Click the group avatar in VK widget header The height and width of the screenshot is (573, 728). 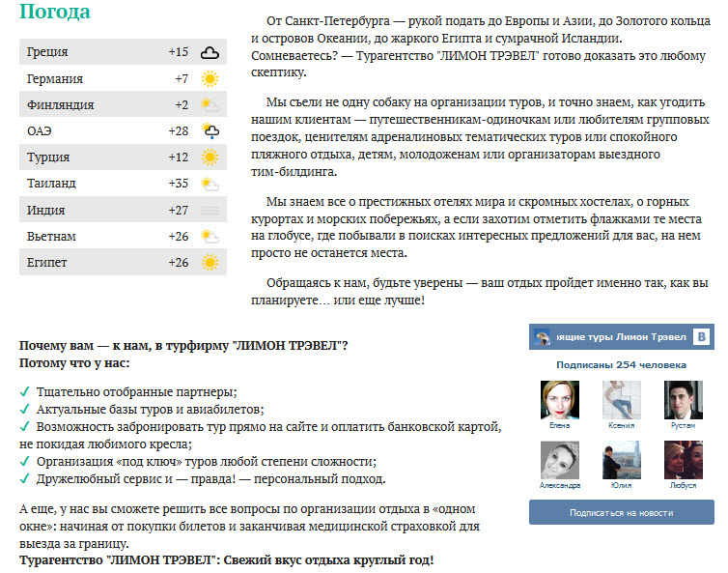(542, 337)
